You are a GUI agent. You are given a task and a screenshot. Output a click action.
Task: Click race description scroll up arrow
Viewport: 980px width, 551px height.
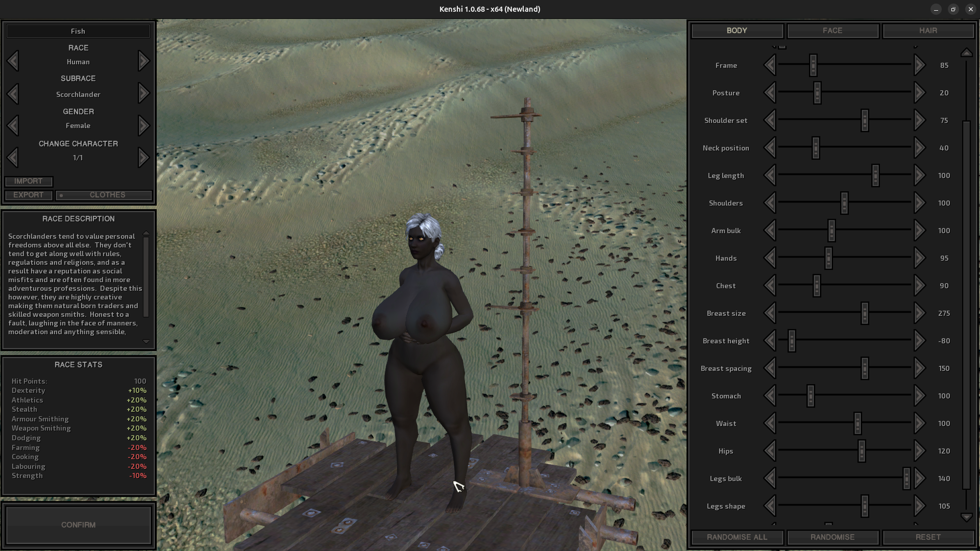point(146,233)
